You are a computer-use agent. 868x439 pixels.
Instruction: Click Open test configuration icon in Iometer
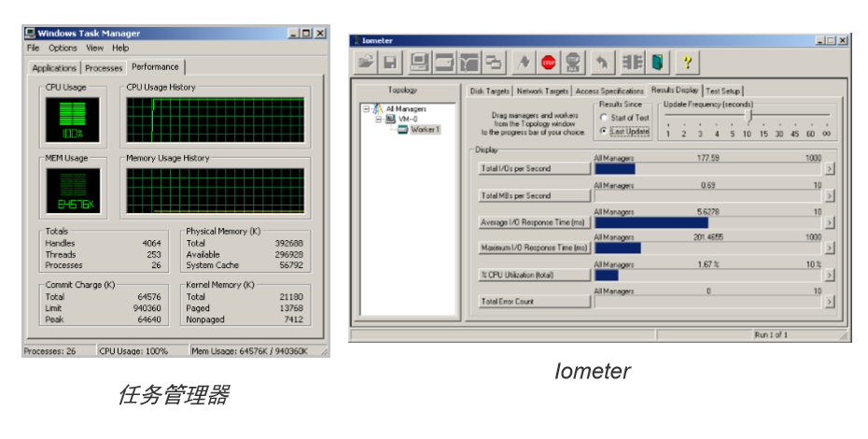(366, 62)
